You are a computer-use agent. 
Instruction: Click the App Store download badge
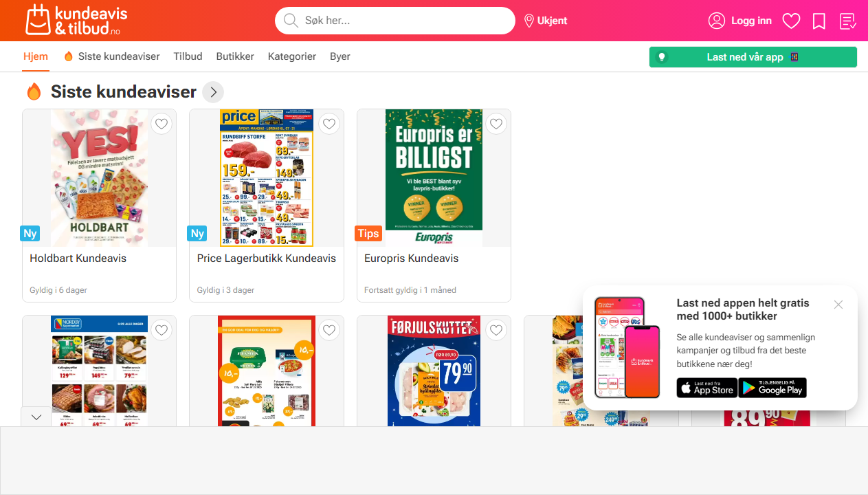pyautogui.click(x=707, y=388)
